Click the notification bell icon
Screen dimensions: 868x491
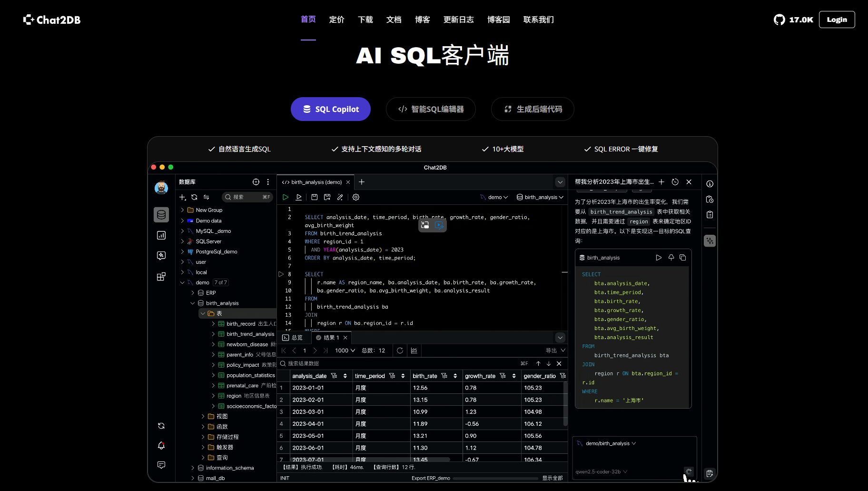coord(161,446)
